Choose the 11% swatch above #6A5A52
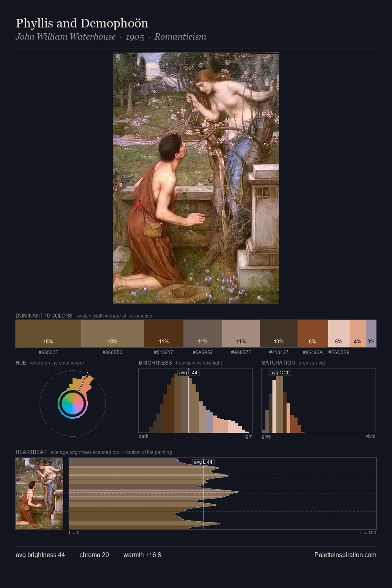 [203, 334]
